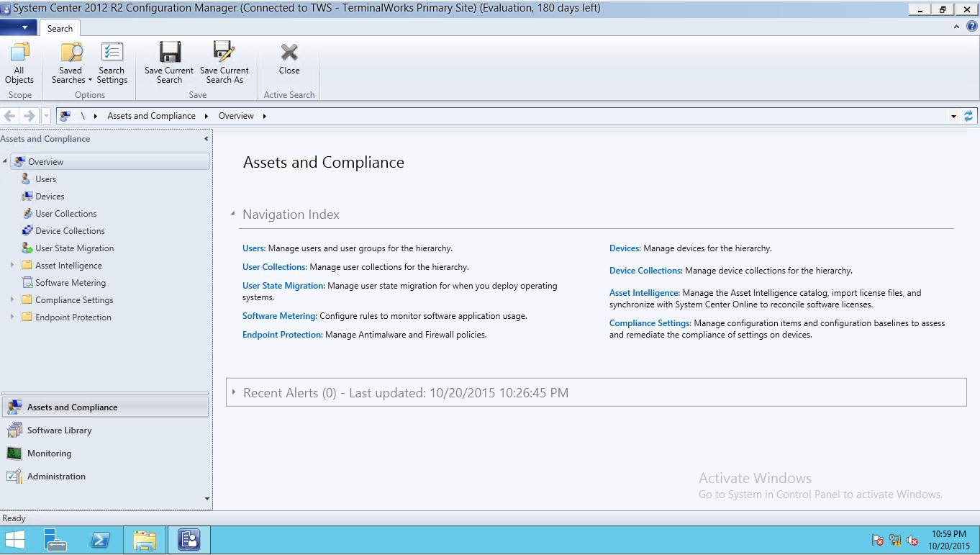The height and width of the screenshot is (555, 980).
Task: Go back with the navigation arrow
Action: (11, 116)
